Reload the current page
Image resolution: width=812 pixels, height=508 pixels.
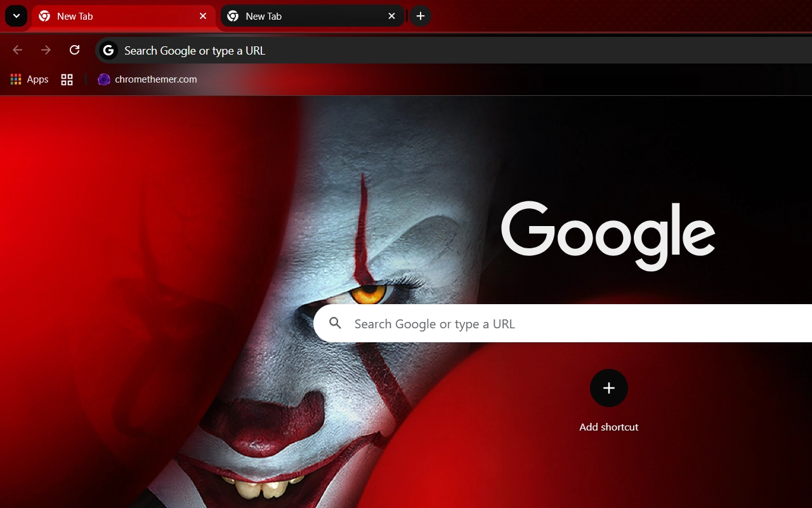tap(74, 50)
